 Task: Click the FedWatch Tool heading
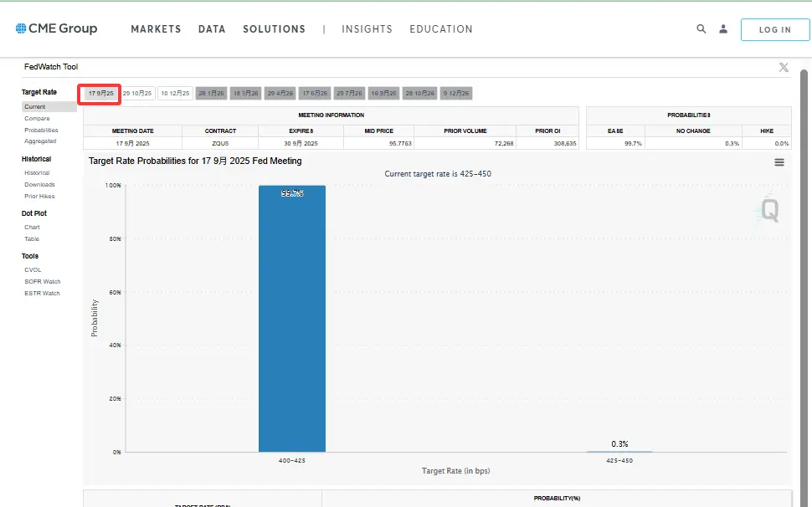tap(51, 67)
